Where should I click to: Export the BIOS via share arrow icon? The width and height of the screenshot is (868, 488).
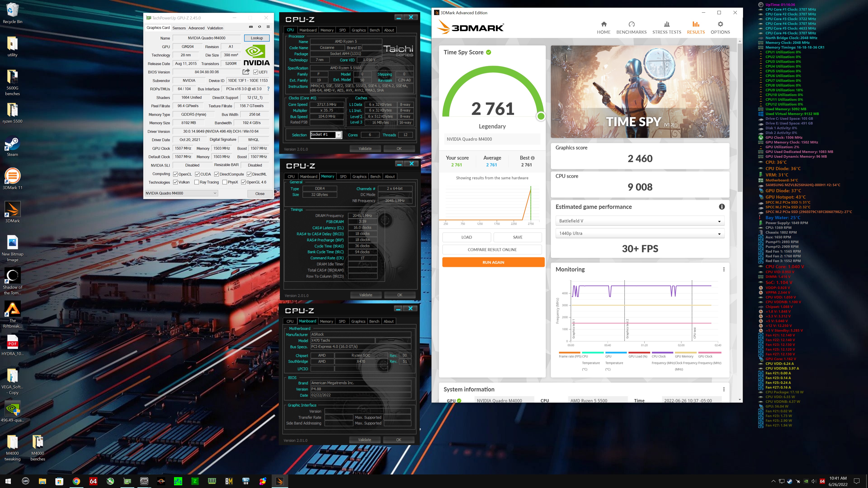[x=246, y=72]
